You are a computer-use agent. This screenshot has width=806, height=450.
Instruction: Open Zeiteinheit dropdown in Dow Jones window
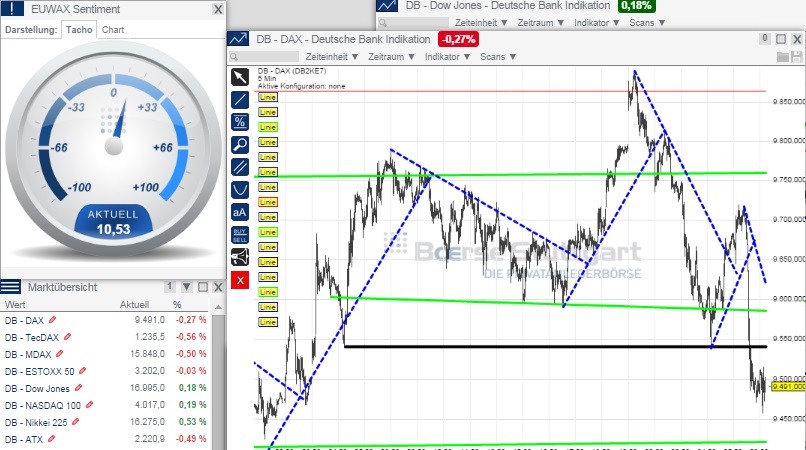(481, 23)
